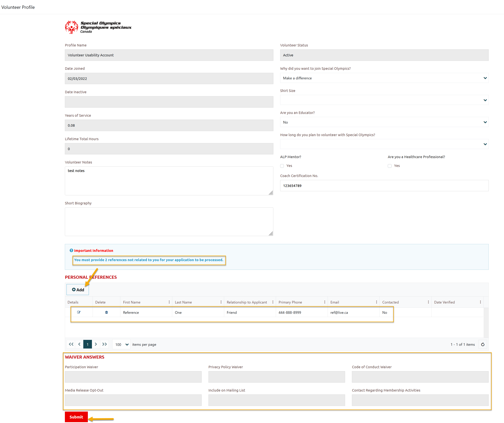Click the 444-888-8999 phone cell
Screen dimensions: 504x423
(301, 312)
